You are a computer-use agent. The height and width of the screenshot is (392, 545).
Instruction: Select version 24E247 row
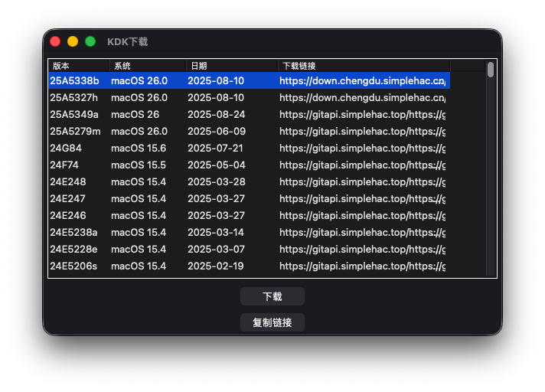[x=250, y=199]
